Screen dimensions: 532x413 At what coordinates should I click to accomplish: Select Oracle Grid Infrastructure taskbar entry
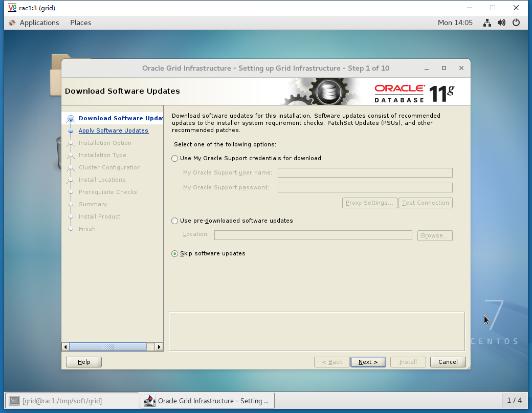207,401
